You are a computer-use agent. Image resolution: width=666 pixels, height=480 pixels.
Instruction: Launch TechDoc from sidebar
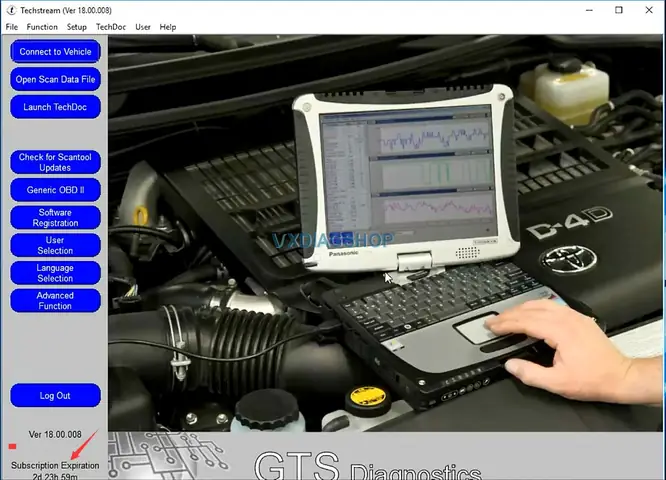[55, 107]
